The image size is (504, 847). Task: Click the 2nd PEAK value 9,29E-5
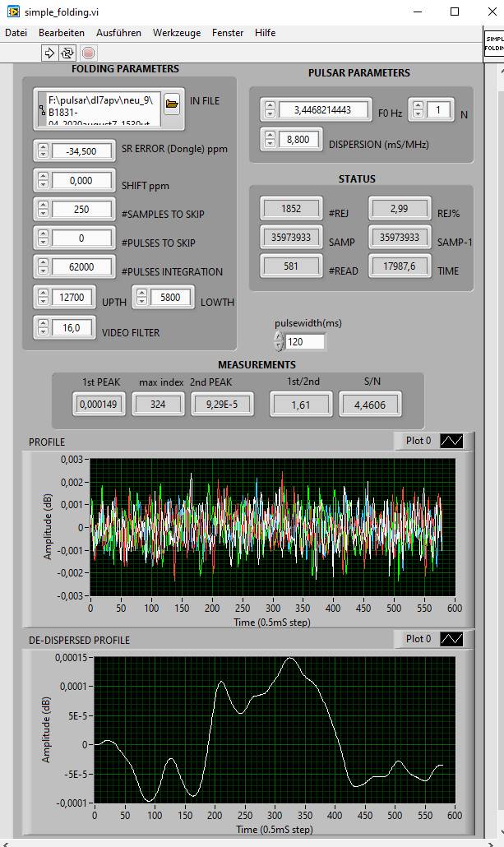click(222, 405)
